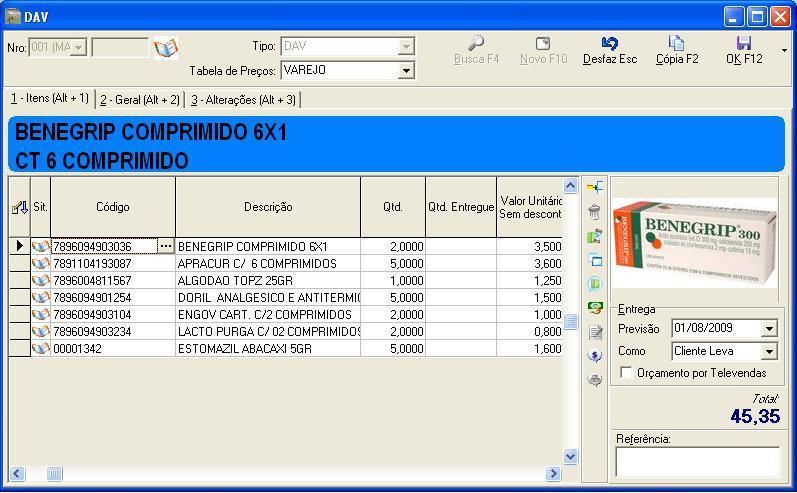Click unit value 3,600 in APRACUR row

pos(529,263)
